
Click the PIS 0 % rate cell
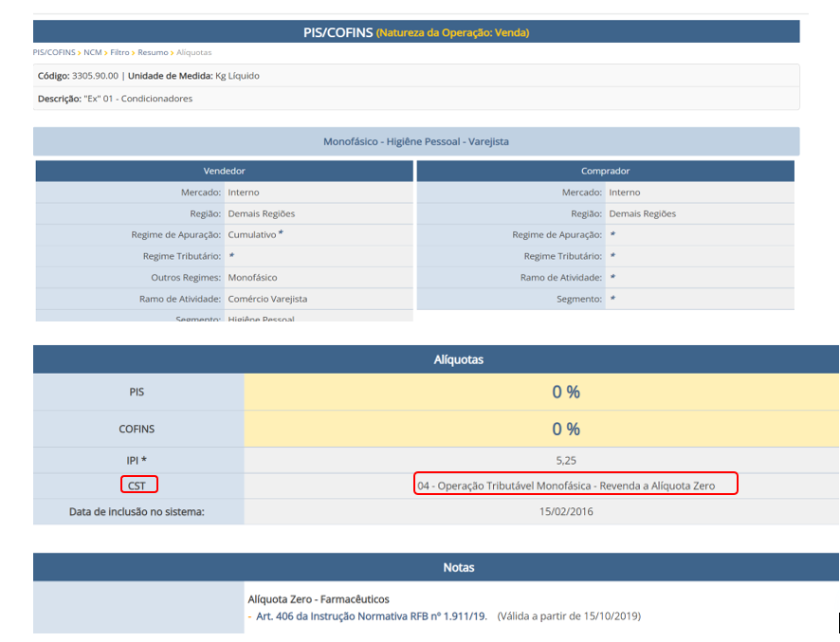pyautogui.click(x=565, y=393)
